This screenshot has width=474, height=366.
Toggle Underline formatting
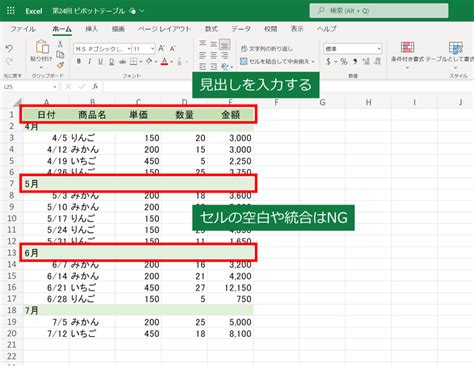(x=100, y=61)
